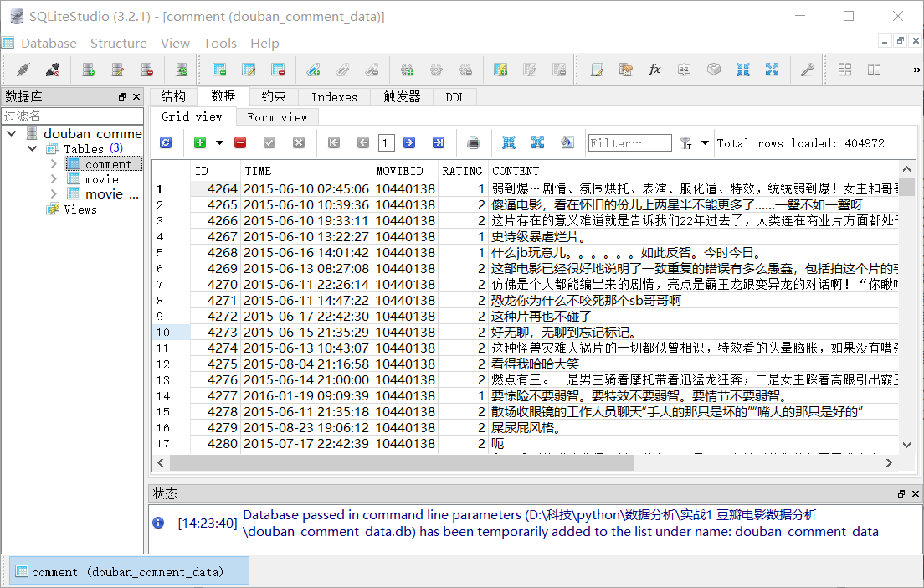Click the populate table paint bucket icon
Image resolution: width=924 pixels, height=588 pixels.
(x=567, y=142)
